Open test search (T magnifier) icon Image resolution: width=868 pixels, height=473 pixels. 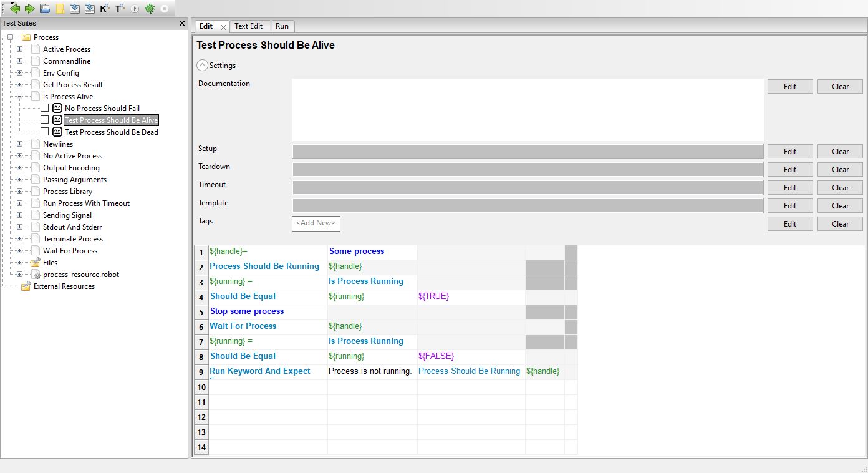120,9
